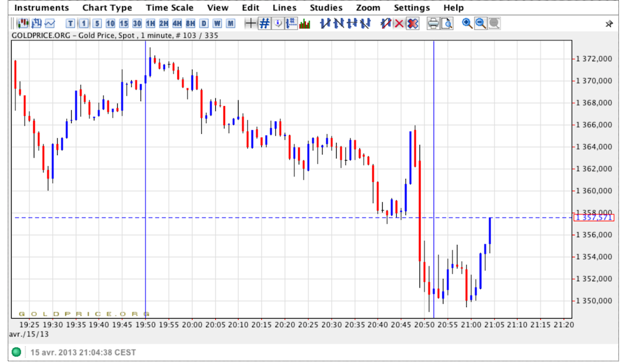Screen dimensions: 628x364
Task: Select the 5-minute time scale button
Action: coord(97,23)
